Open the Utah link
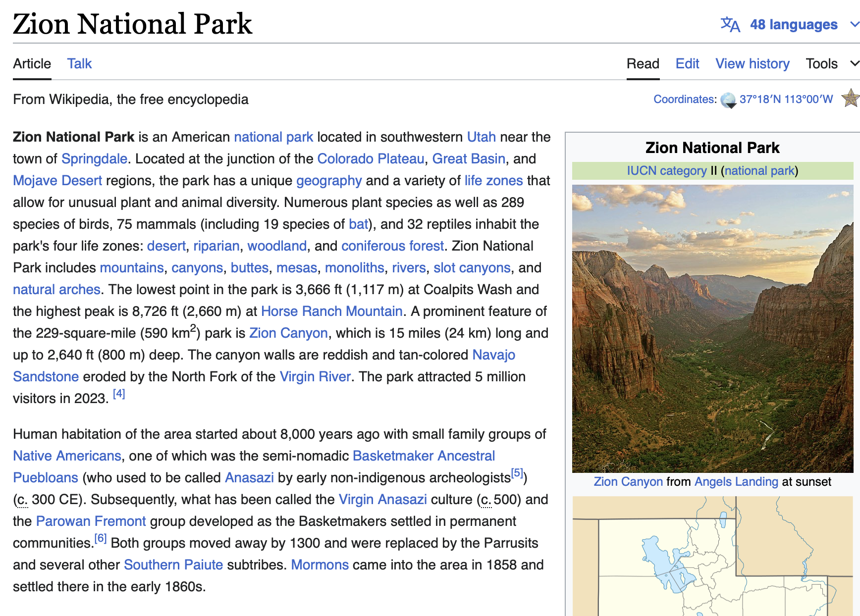The height and width of the screenshot is (616, 860). coord(481,137)
